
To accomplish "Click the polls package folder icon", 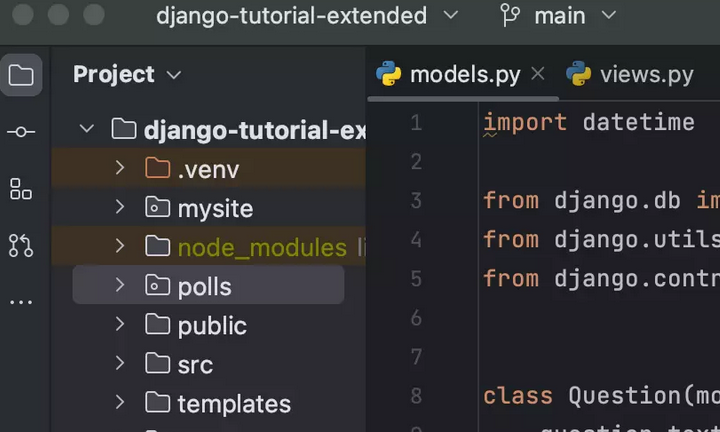I will click(x=158, y=285).
